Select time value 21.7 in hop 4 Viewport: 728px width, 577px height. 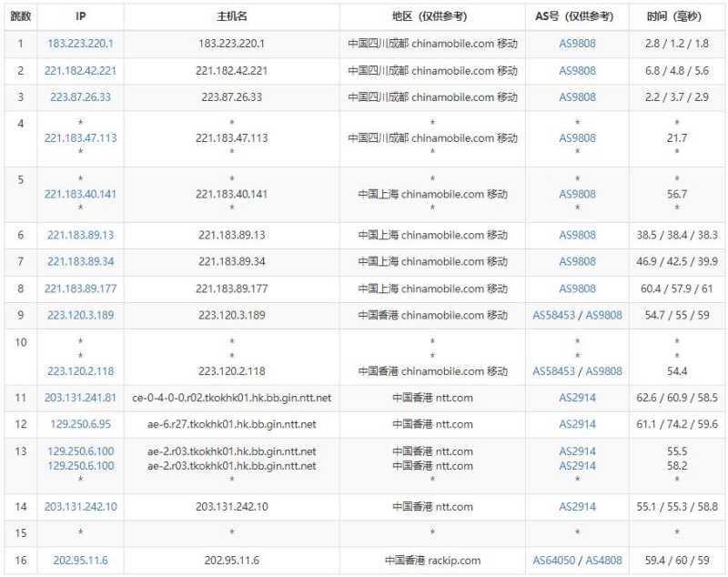677,137
